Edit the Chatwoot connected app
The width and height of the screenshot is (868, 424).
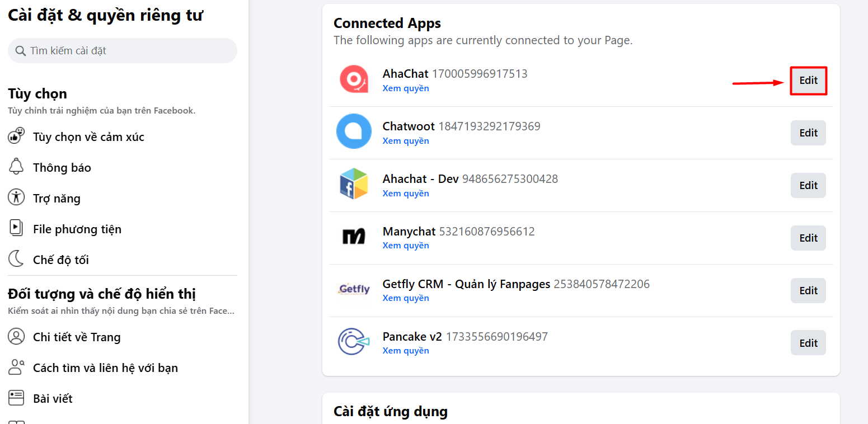click(808, 133)
